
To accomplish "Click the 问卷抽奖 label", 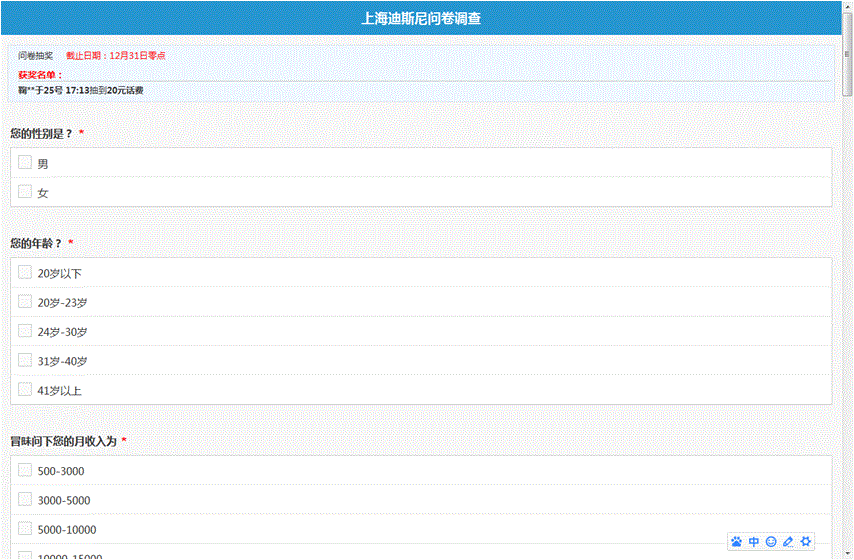I will [35, 56].
